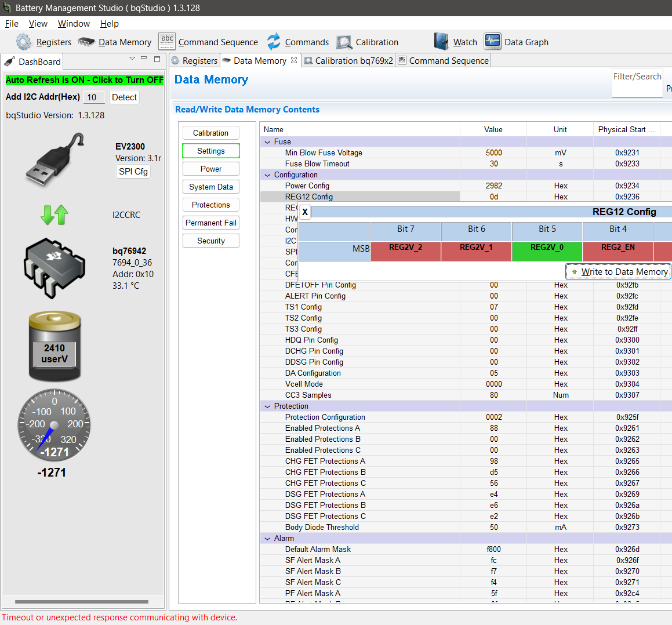
Task: Turn off Auto Refresh green banner
Action: coord(85,80)
